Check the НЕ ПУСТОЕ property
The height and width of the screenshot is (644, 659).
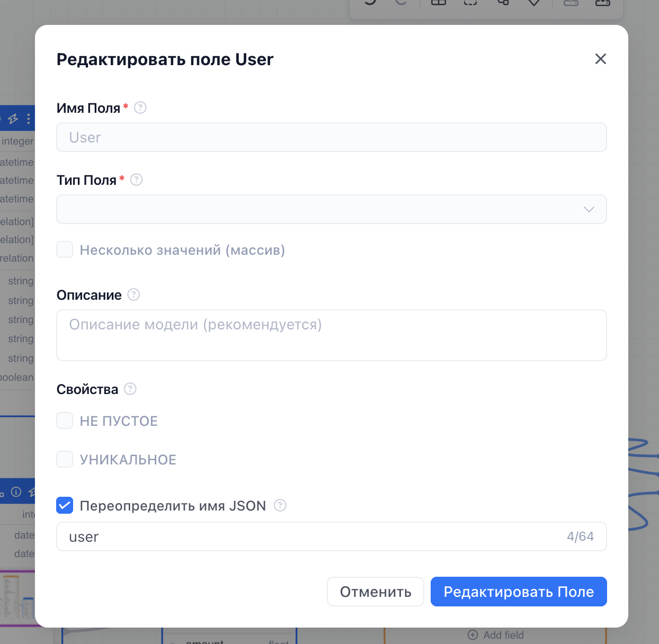(65, 421)
